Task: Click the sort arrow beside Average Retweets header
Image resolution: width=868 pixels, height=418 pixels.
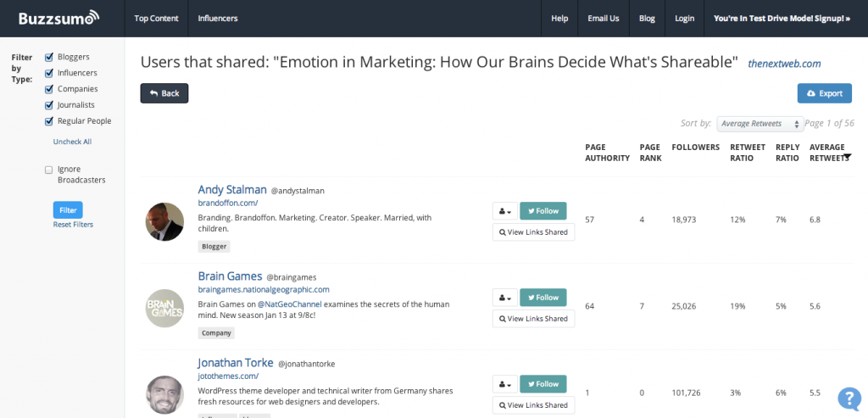Action: tap(848, 157)
